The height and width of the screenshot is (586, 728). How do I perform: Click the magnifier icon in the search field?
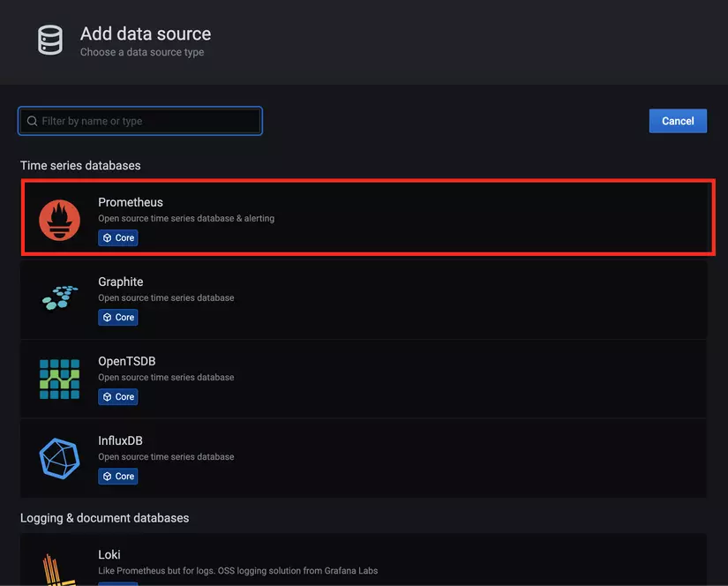tap(32, 120)
